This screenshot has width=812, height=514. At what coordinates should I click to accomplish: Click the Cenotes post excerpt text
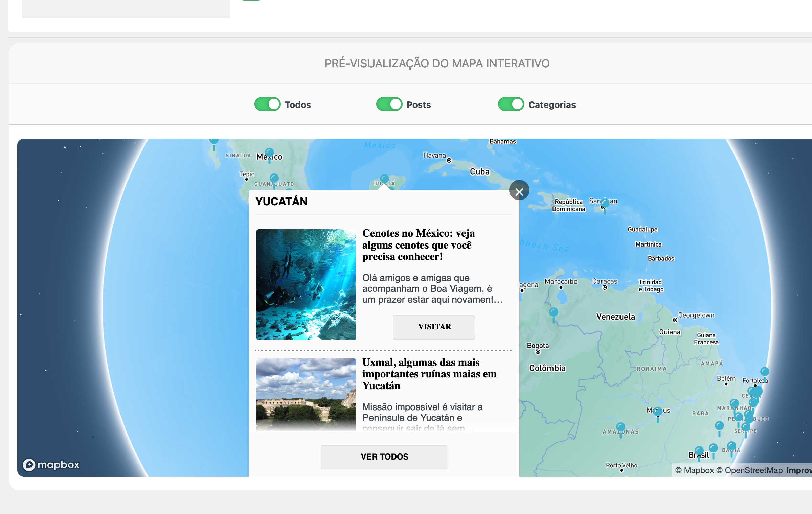click(432, 289)
